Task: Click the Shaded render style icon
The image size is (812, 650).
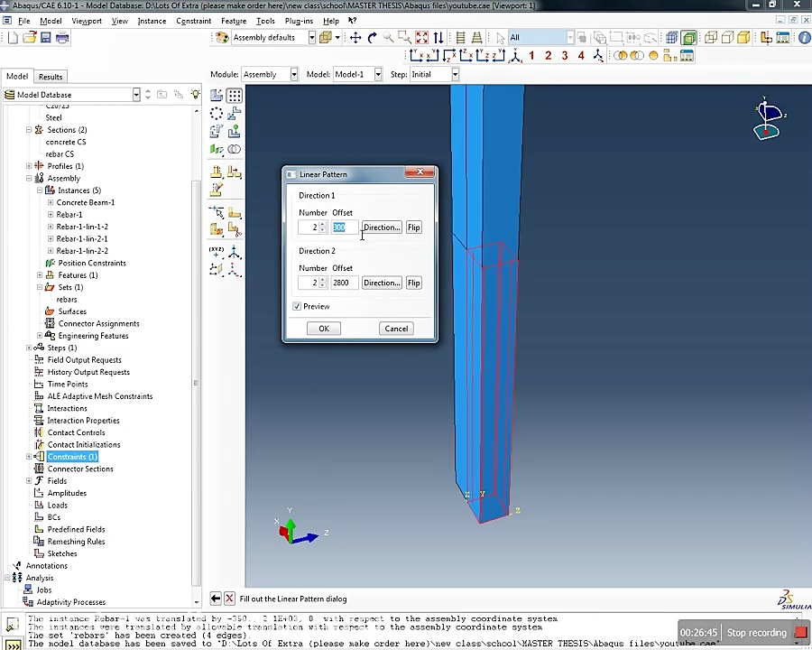Action: [x=743, y=37]
